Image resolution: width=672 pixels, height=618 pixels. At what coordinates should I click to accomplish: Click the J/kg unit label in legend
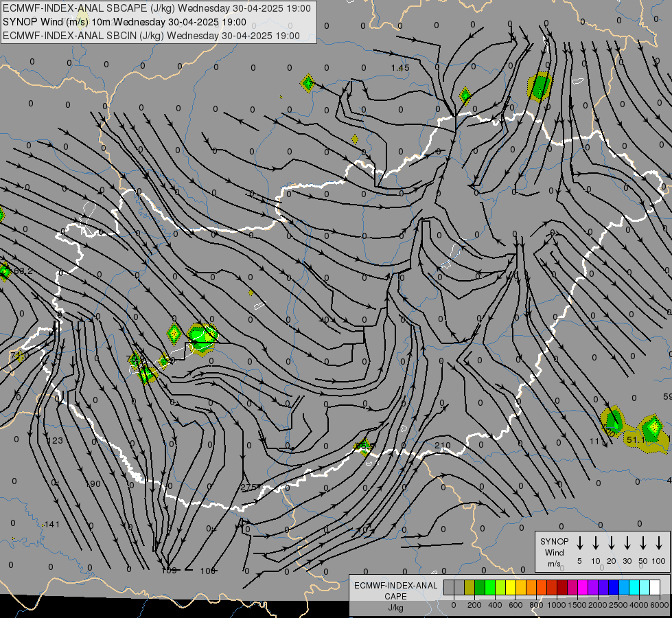coord(395,608)
